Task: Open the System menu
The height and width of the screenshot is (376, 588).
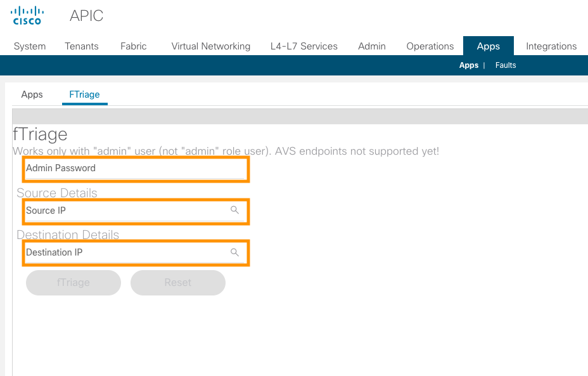Action: pyautogui.click(x=29, y=46)
